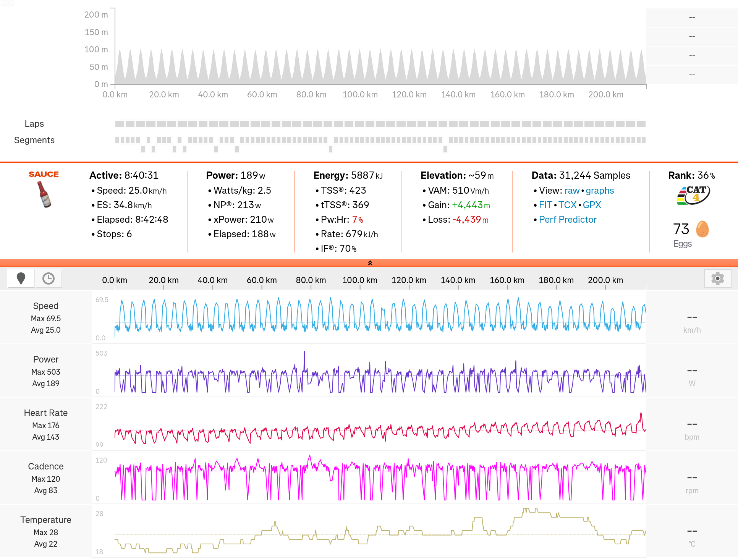Open chart settings gear
Viewport: 738px width, 560px height.
717,278
